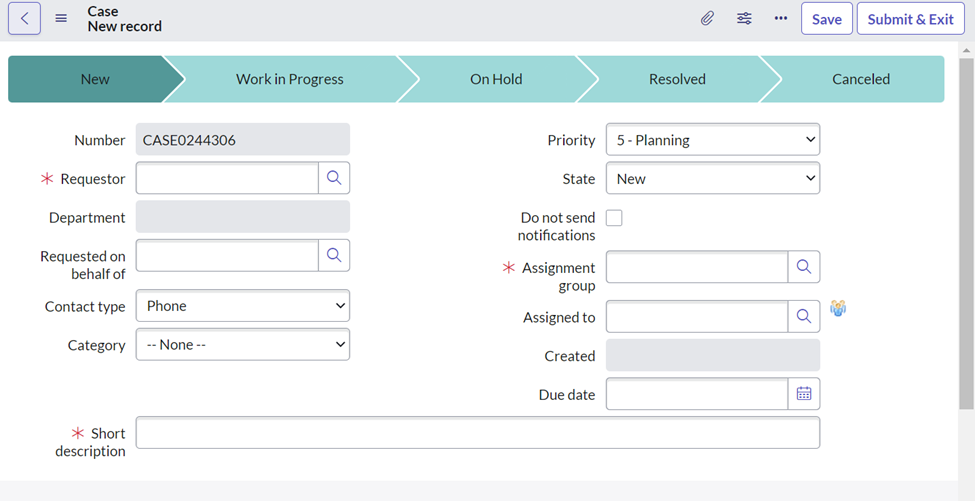Click the Number field CASE0244306
This screenshot has height=501, width=975.
point(243,140)
